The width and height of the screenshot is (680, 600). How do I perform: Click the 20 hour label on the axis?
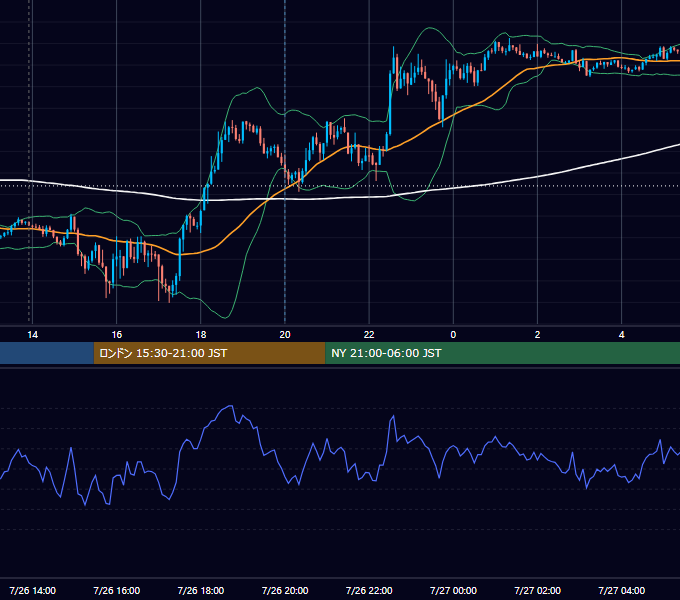[285, 335]
